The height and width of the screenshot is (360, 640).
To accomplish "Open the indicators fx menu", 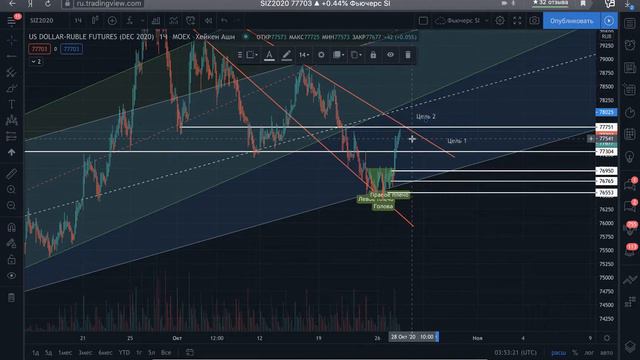I will point(130,20).
